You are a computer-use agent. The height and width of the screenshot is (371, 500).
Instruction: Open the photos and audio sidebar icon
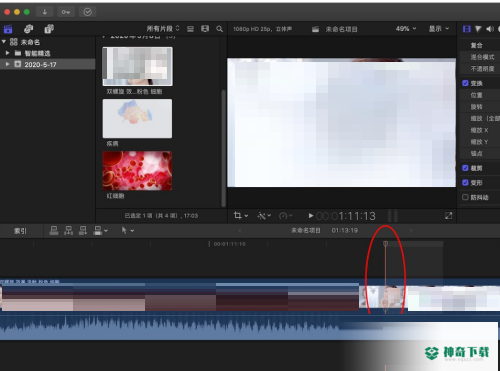point(29,29)
